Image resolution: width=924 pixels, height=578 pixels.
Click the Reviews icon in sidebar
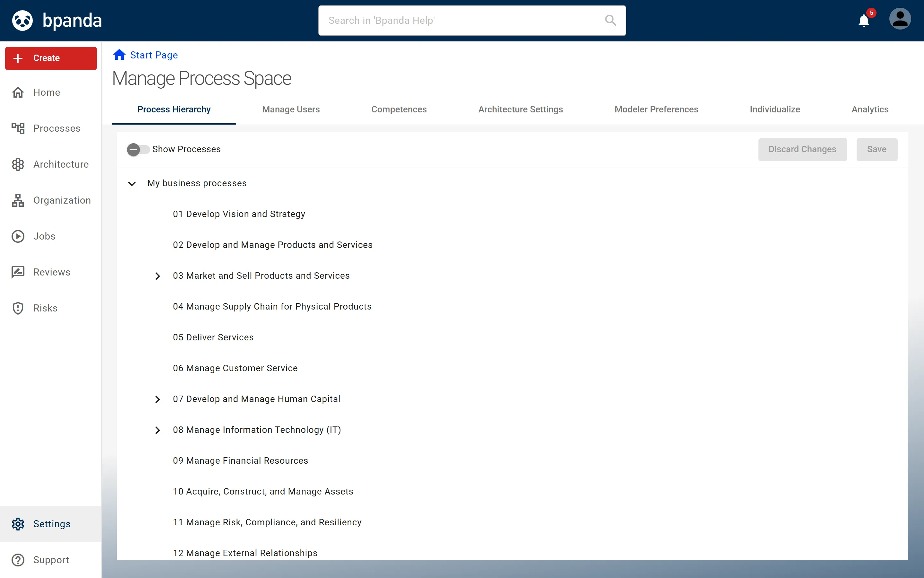pos(18,272)
